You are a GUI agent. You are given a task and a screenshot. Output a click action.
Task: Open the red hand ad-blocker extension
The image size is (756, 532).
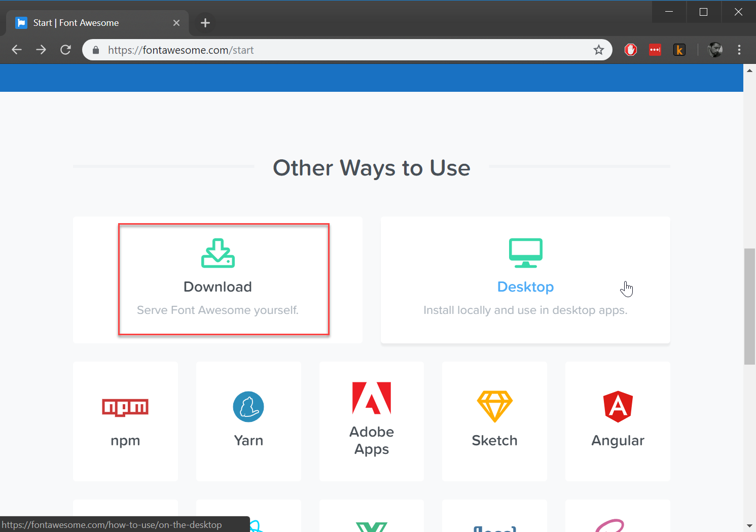(631, 50)
